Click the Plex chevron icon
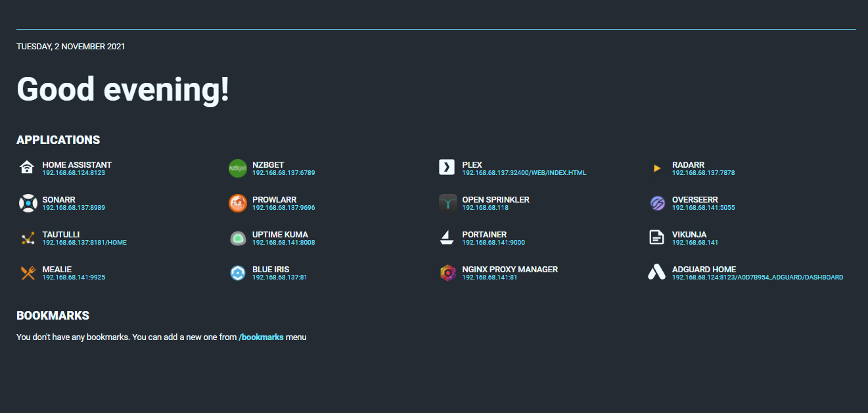 [x=447, y=167]
